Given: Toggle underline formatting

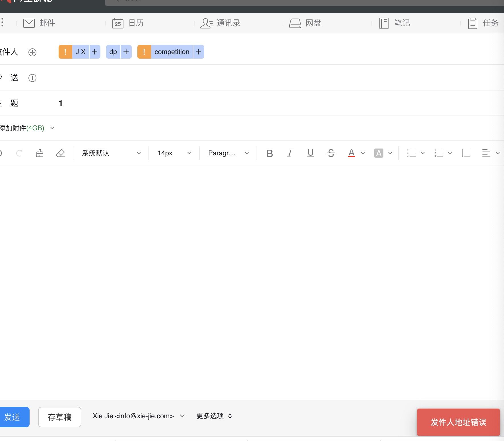Looking at the screenshot, I should pyautogui.click(x=311, y=153).
